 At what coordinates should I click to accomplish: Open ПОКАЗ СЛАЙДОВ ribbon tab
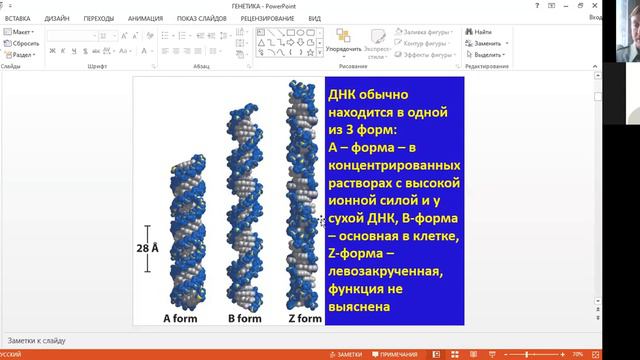(x=202, y=18)
